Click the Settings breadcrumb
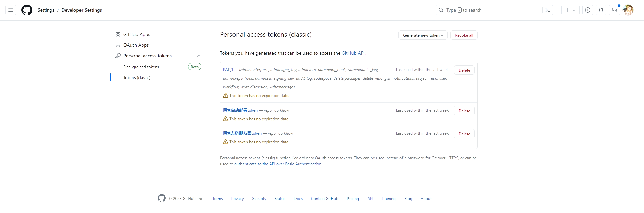This screenshot has width=644, height=213. click(46, 10)
